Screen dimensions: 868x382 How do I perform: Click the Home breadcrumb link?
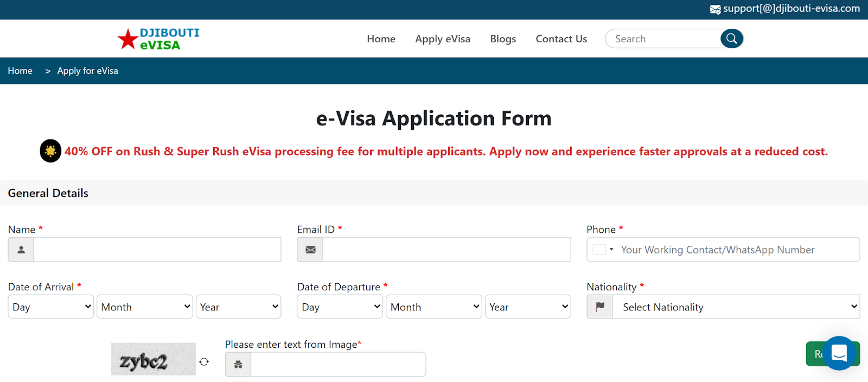pos(20,71)
